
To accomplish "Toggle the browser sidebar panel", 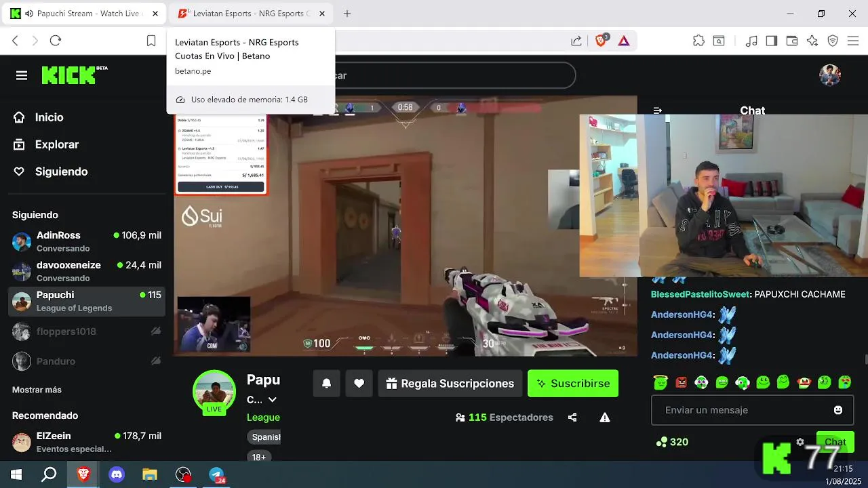I will tap(771, 41).
